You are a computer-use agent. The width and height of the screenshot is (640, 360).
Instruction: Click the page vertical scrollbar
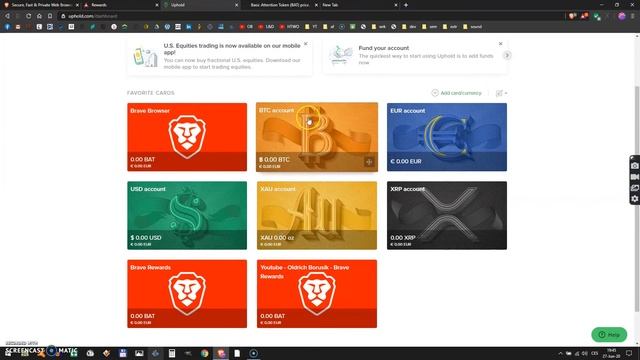(x=637, y=198)
